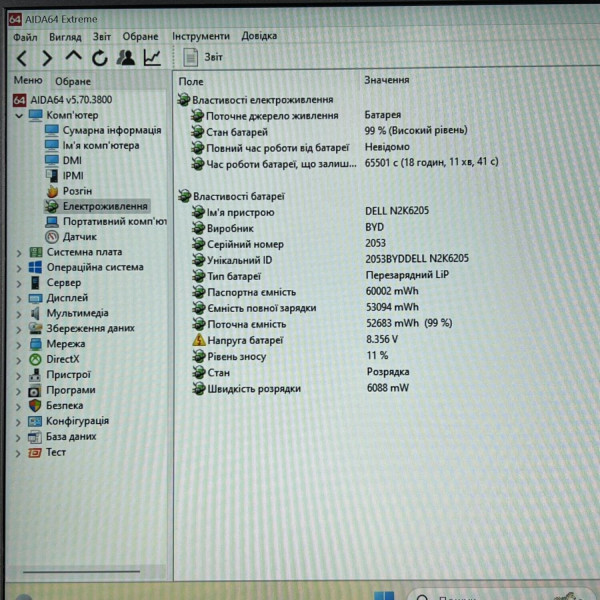
Task: Expand the Тест node
Action: click(19, 453)
